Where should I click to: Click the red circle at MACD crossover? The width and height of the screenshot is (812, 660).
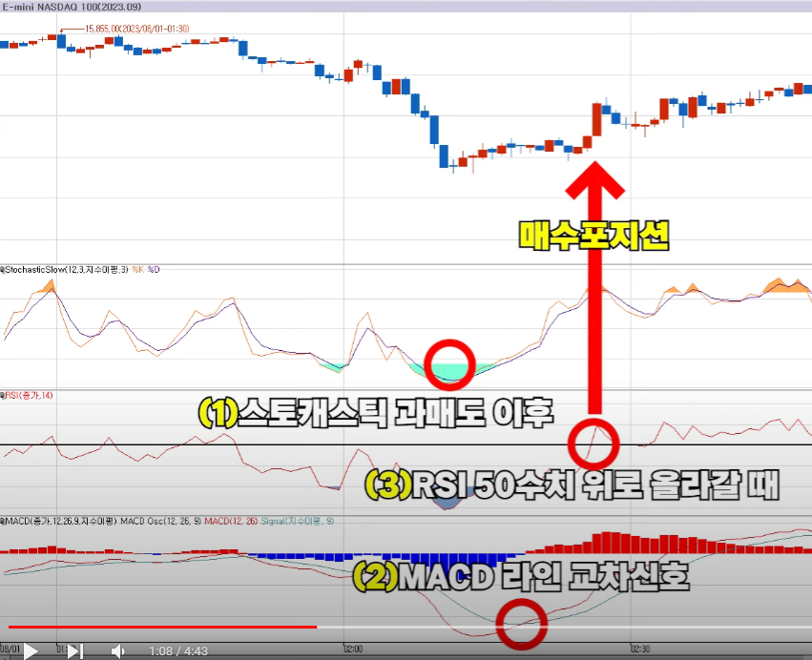pyautogui.click(x=521, y=623)
